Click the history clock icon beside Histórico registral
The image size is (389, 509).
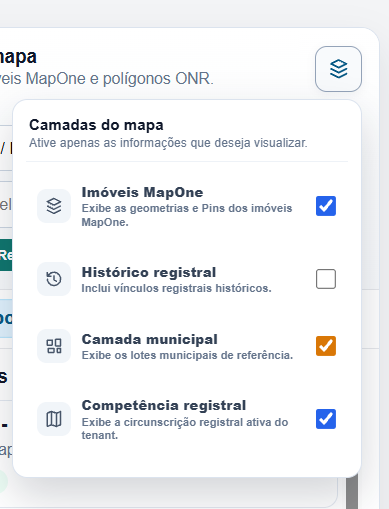click(x=54, y=279)
